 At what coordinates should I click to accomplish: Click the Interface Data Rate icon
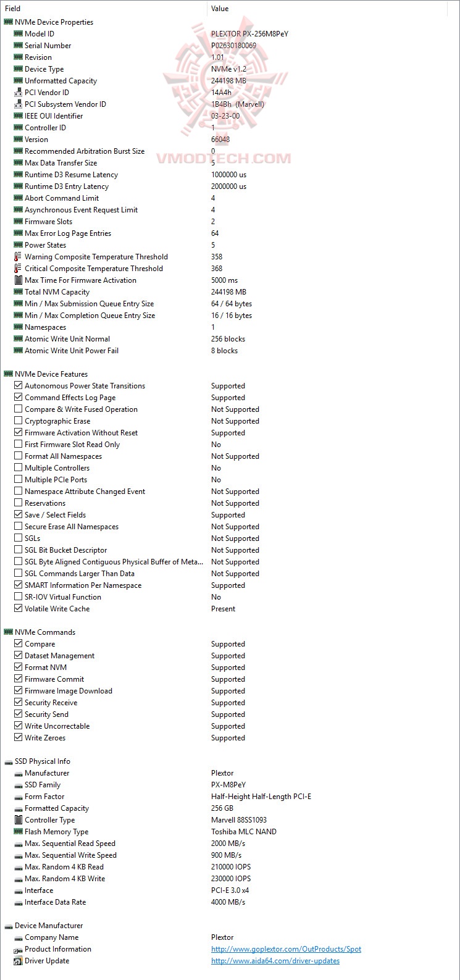click(x=19, y=902)
